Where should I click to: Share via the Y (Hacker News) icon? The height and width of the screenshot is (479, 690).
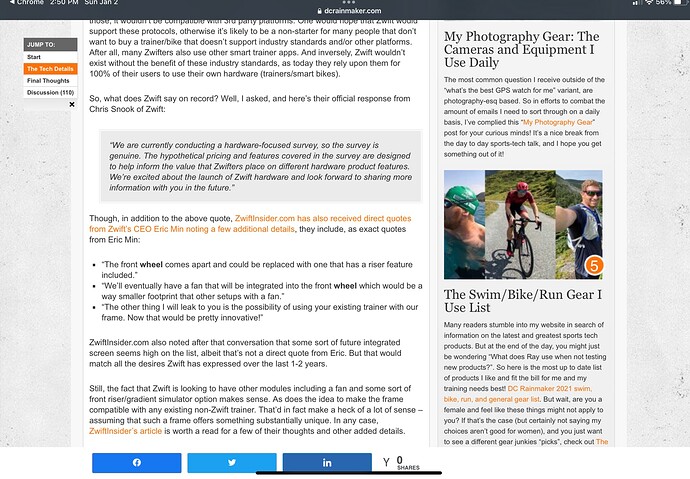coord(386,462)
